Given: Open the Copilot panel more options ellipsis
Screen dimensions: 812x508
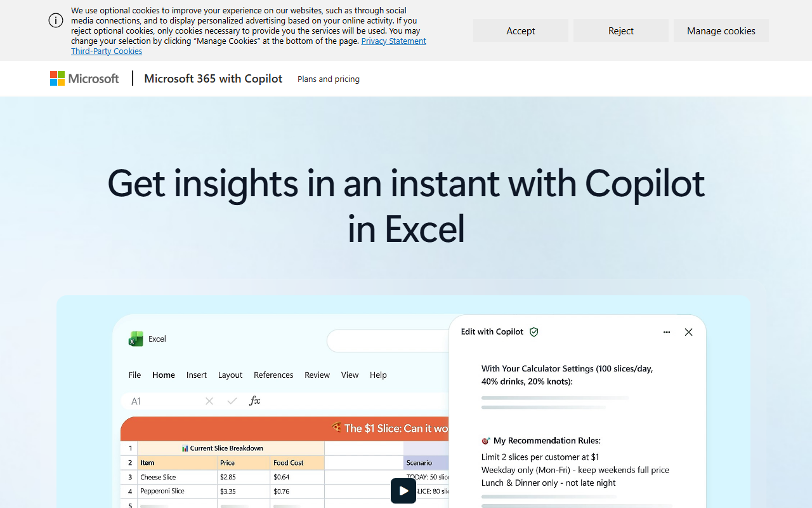Looking at the screenshot, I should [667, 332].
